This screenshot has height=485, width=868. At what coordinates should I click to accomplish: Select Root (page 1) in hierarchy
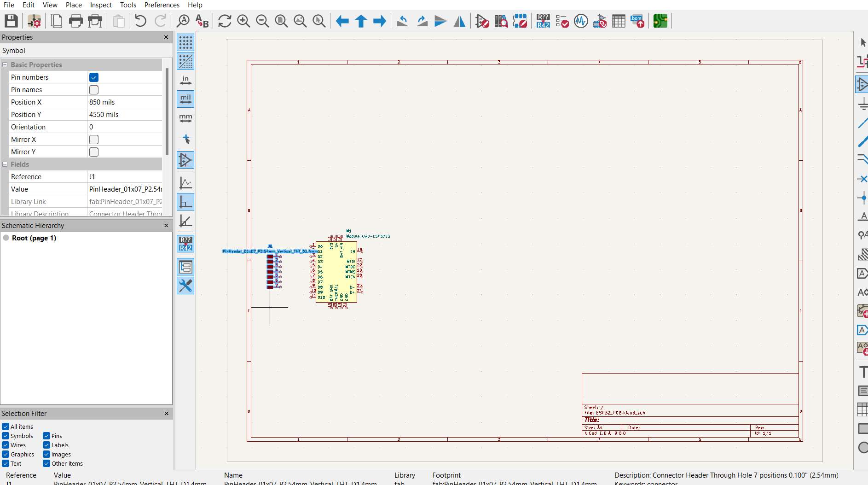pyautogui.click(x=34, y=238)
